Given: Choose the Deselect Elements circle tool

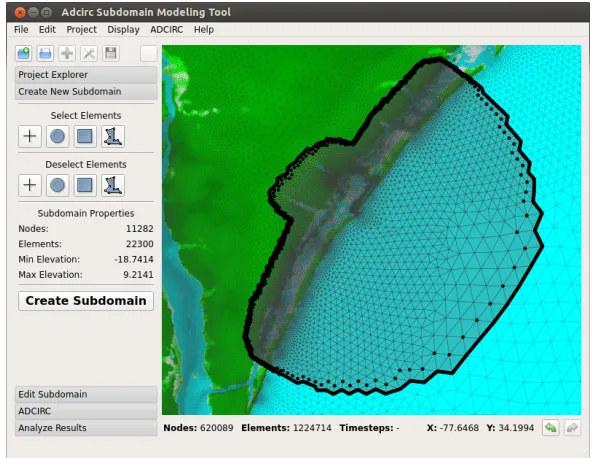Looking at the screenshot, I should (57, 185).
